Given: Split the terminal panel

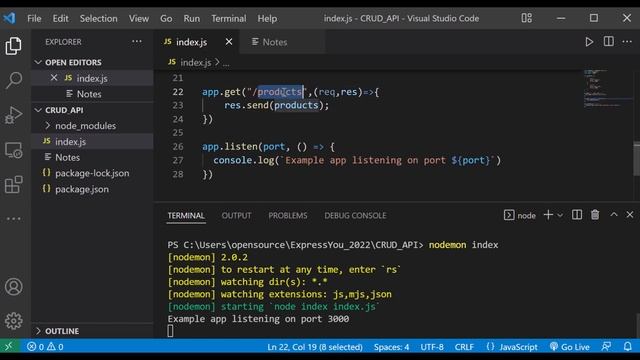Looking at the screenshot, I should click(x=577, y=215).
